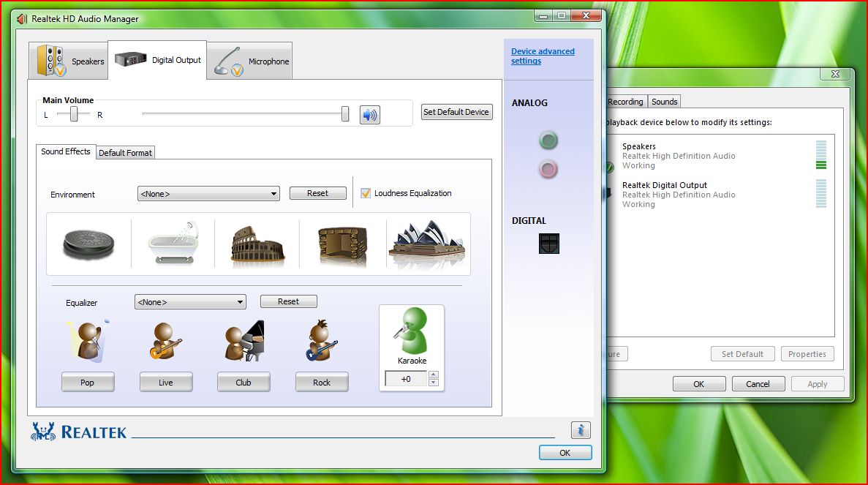Reset the Equalizer setting
This screenshot has width=868, height=485.
pos(288,301)
